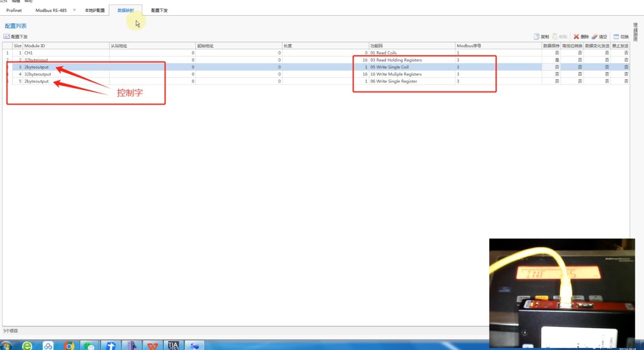This screenshot has width=644, height=350.
Task: Click the 配置列表 heading text
Action: 16,25
